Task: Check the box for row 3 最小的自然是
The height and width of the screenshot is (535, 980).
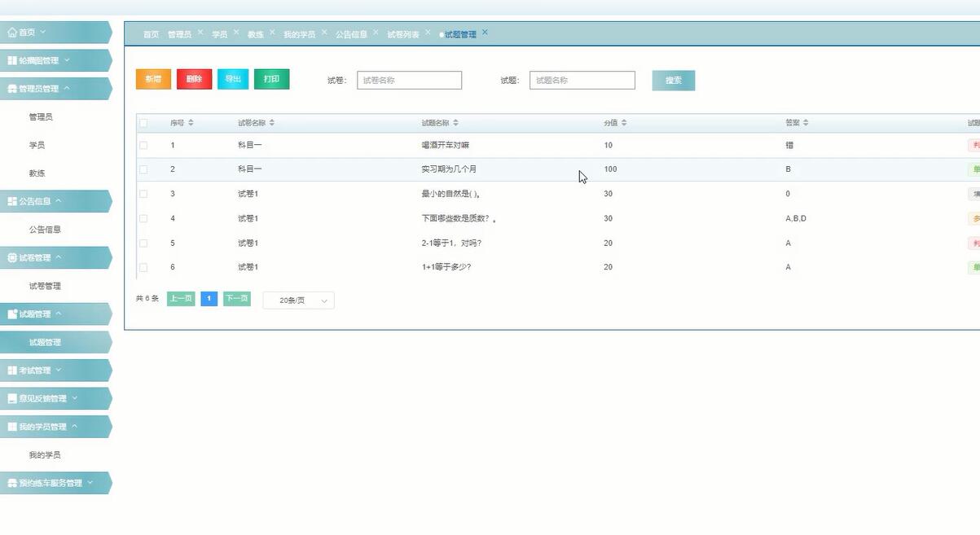Action: (143, 194)
